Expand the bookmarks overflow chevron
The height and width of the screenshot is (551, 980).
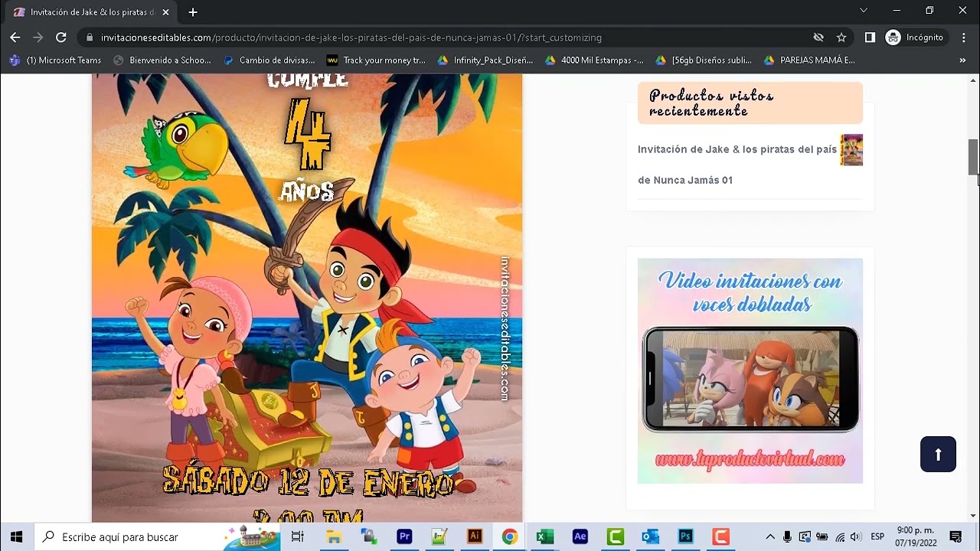click(963, 60)
